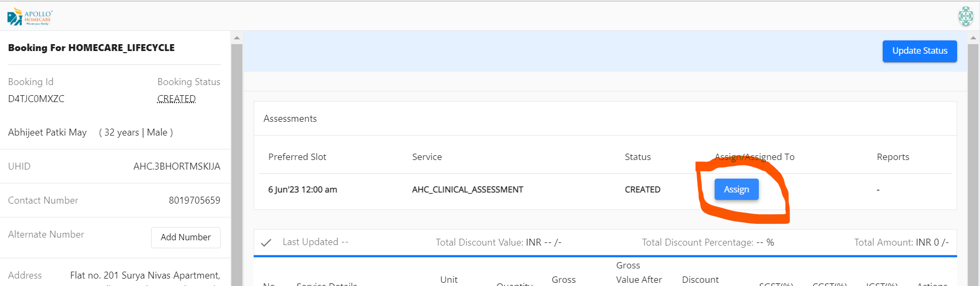Click the Preferred Slot column header
The image size is (980, 286).
pos(297,157)
